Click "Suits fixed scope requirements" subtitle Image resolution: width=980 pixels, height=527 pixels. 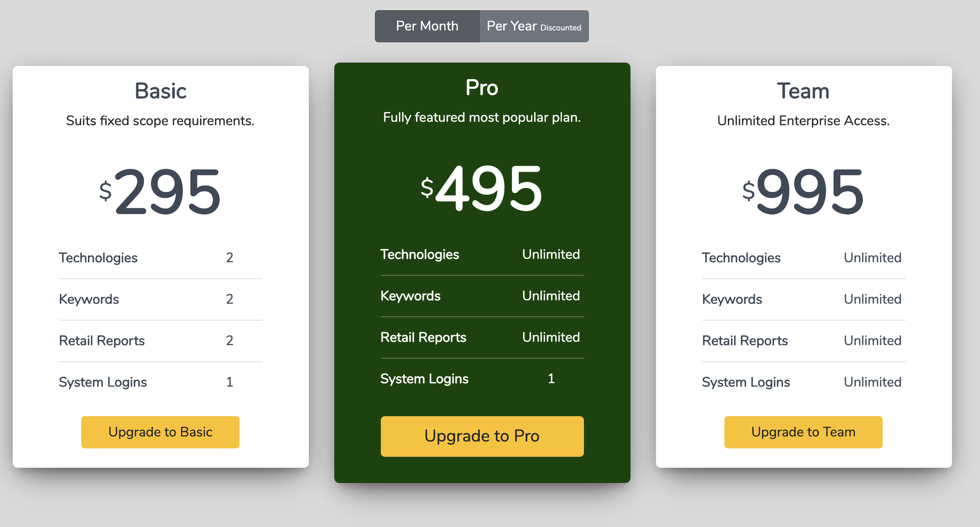point(160,121)
